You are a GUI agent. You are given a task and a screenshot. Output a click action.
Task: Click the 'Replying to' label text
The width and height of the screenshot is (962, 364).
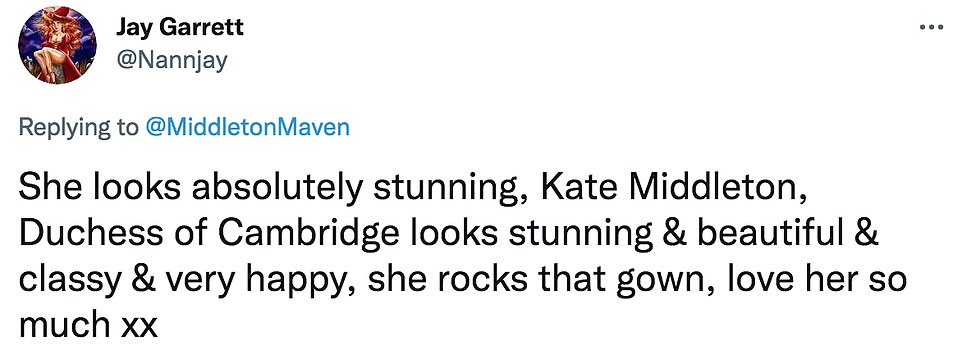coord(80,128)
